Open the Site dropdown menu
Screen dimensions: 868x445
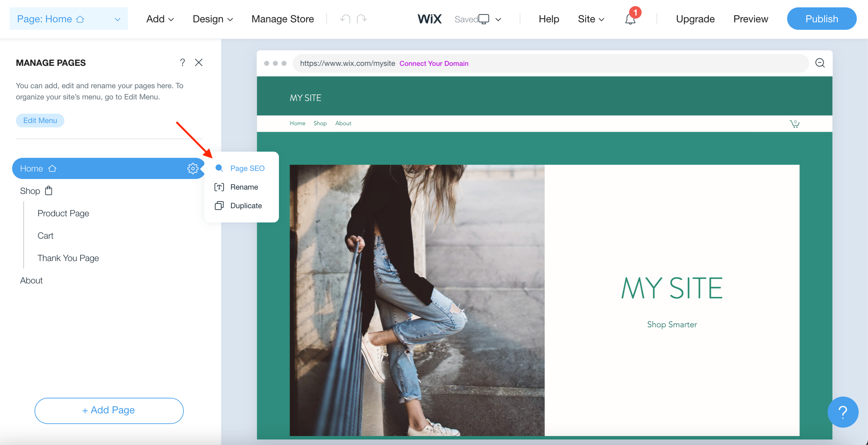pyautogui.click(x=591, y=19)
